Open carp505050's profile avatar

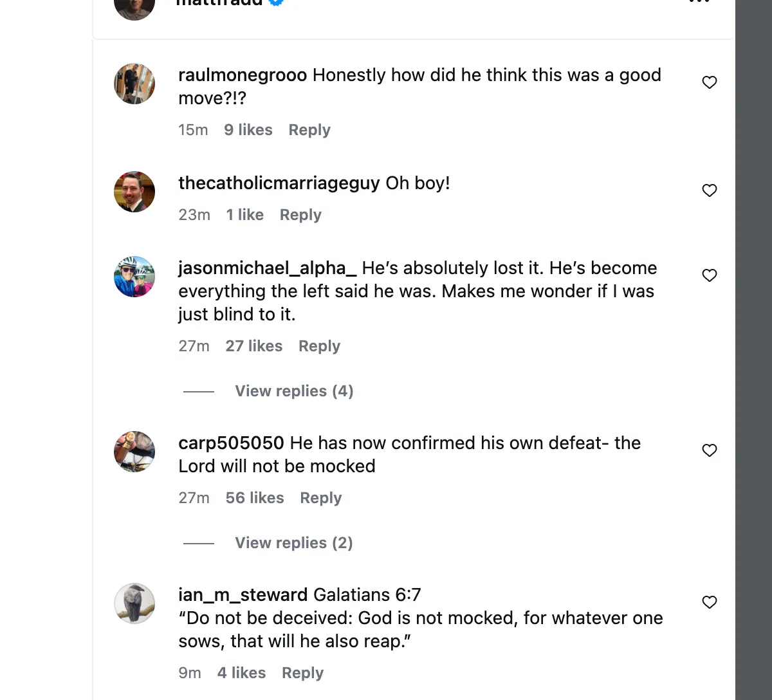coord(134,452)
